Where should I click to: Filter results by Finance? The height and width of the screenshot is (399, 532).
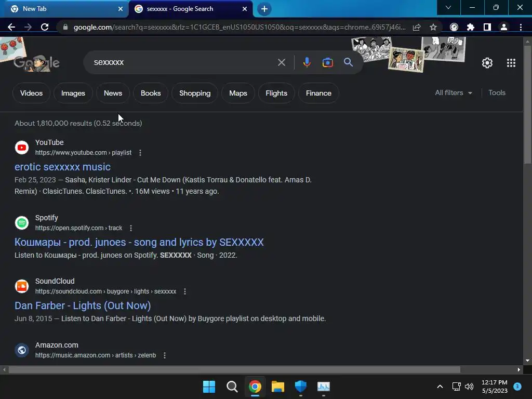(318, 93)
